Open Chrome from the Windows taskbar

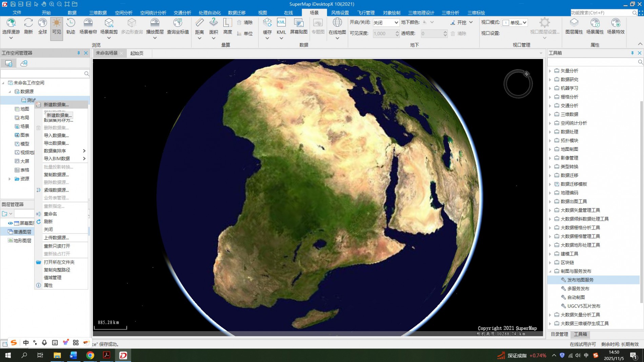pyautogui.click(x=90, y=355)
